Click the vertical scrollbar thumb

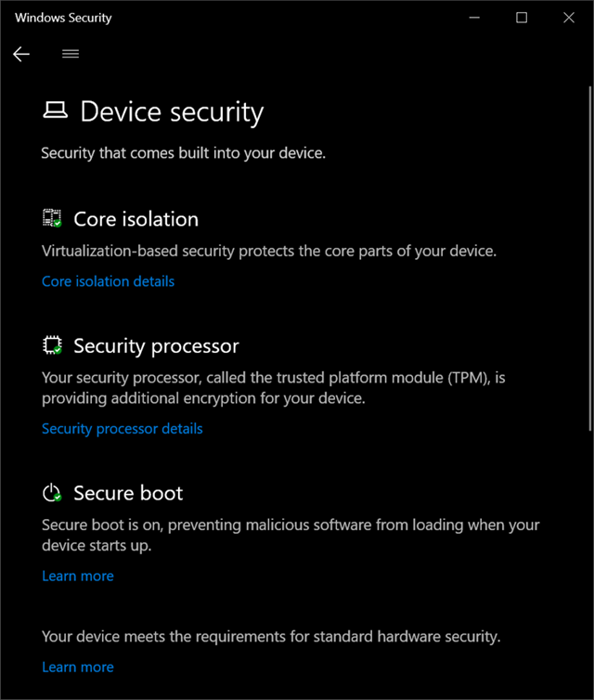590,258
